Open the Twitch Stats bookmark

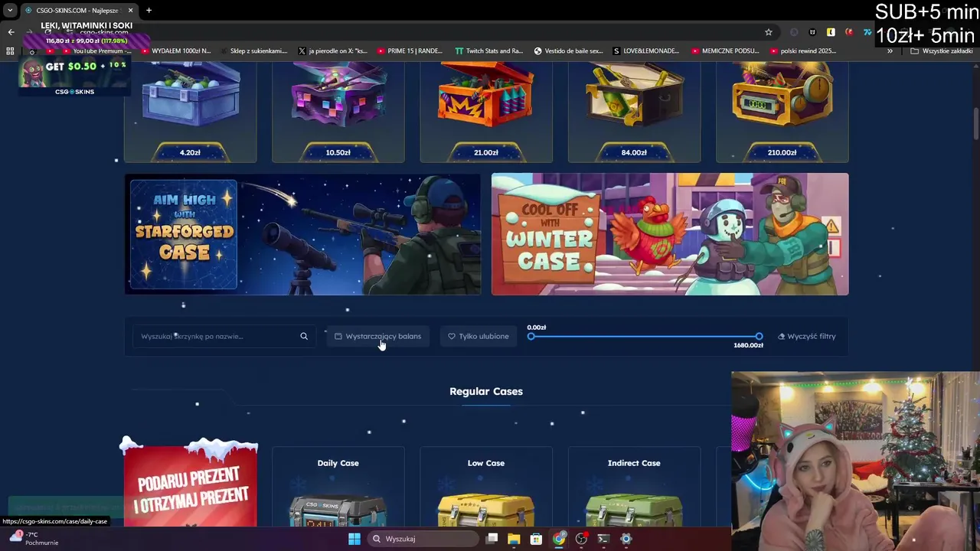pos(488,51)
